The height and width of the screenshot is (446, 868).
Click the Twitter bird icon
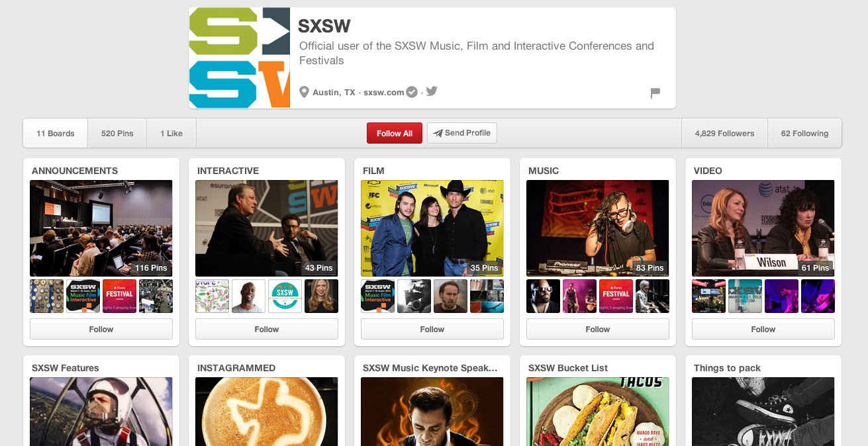point(432,91)
